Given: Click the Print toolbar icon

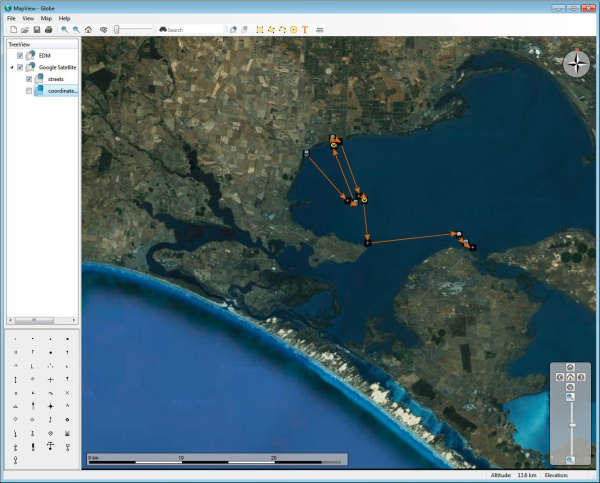Looking at the screenshot, I should tap(48, 30).
